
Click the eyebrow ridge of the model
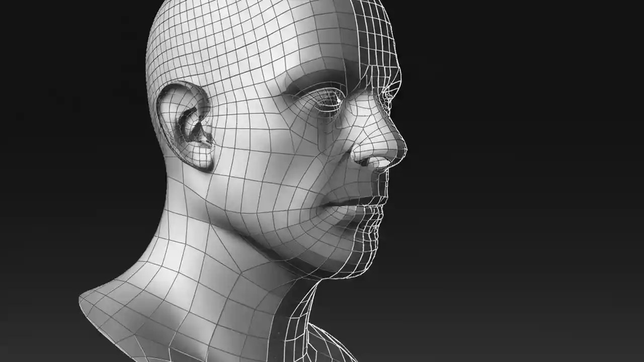point(322,75)
